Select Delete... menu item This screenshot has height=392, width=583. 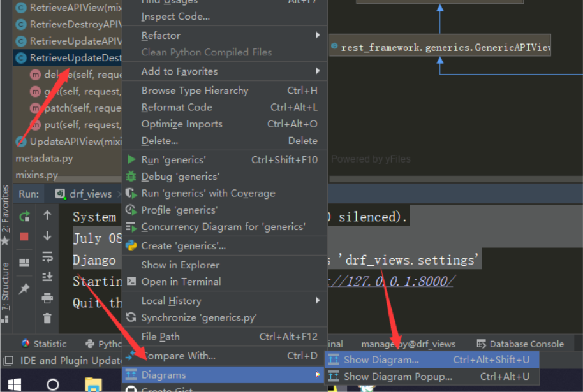(x=225, y=141)
